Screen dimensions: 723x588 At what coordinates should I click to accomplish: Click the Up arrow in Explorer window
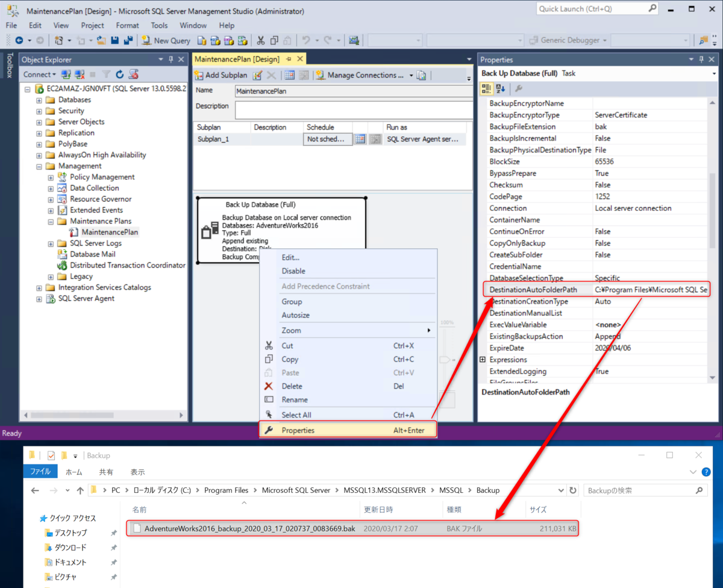pos(81,490)
